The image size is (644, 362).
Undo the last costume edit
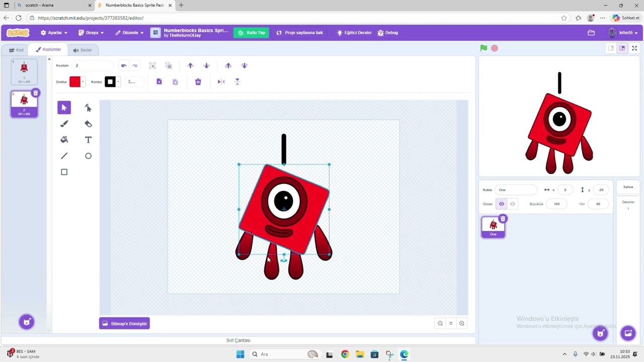[x=124, y=65]
